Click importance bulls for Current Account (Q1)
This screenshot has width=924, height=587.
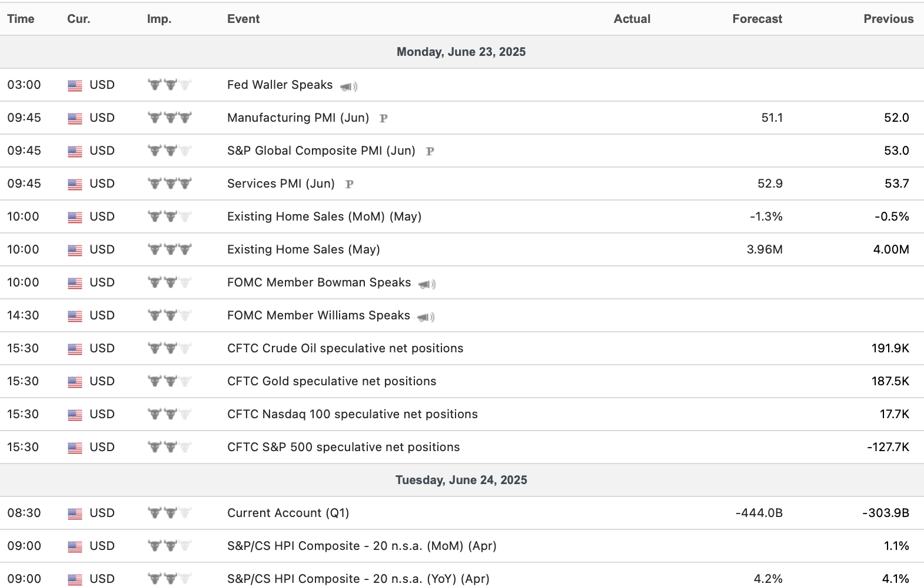pos(169,513)
